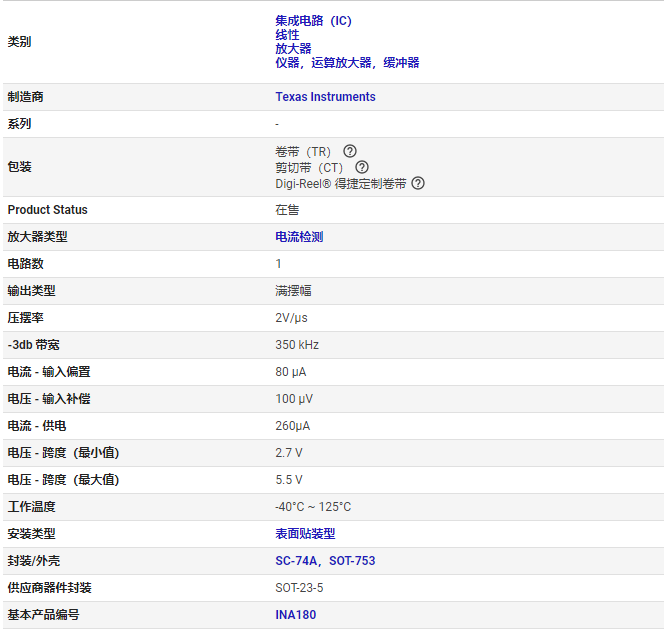Click the SC-74A，SOT-753 package link
Screen dimensions: 664x634
tap(325, 561)
